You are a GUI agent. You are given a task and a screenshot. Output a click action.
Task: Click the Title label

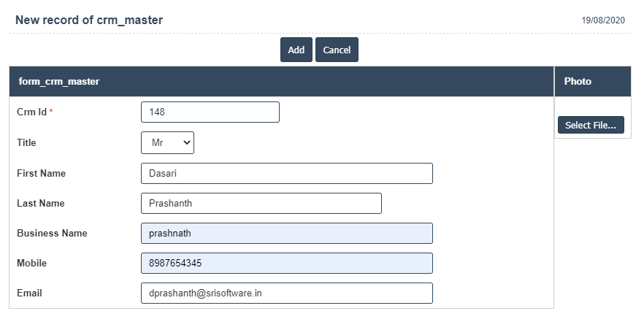26,143
